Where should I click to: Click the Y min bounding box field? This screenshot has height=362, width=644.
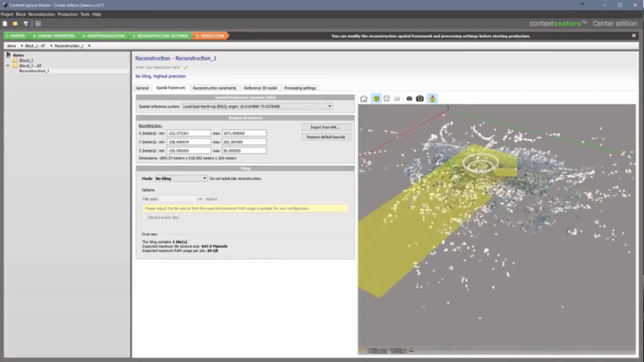point(189,142)
